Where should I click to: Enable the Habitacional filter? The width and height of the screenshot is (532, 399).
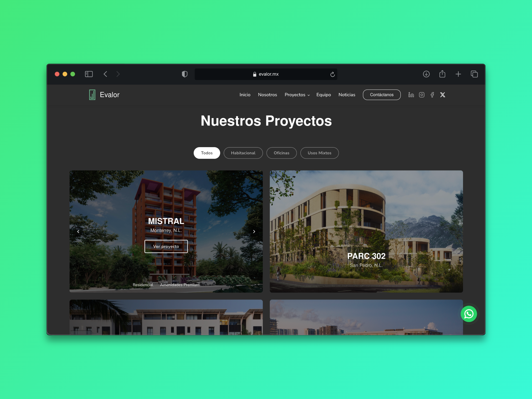pos(243,153)
